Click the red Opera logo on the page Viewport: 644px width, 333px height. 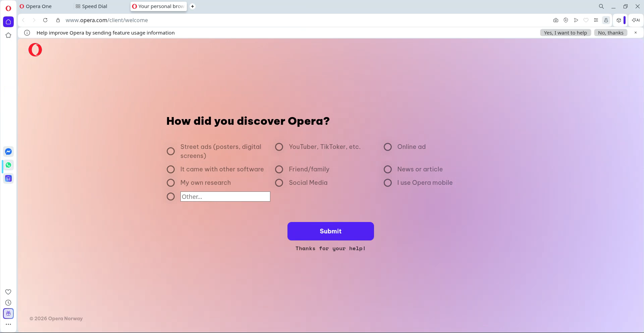(35, 50)
